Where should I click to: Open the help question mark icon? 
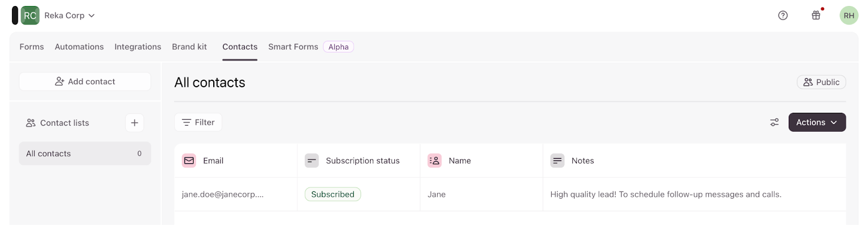(783, 15)
